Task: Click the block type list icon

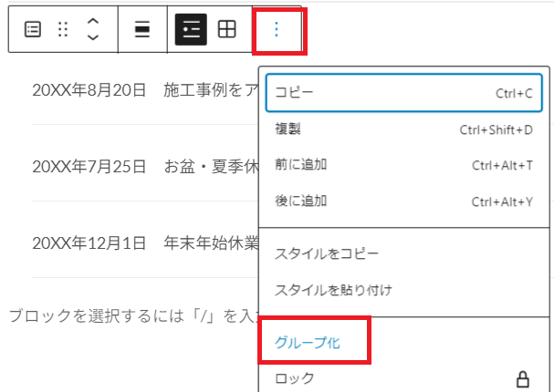Action: click(33, 29)
